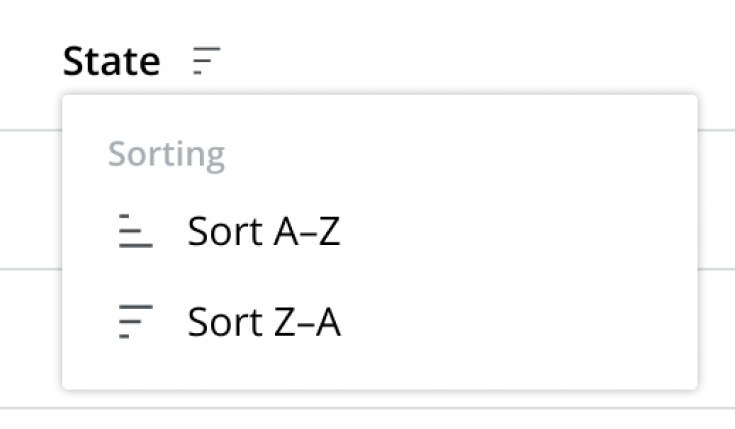Click the Sorting section heading
Viewport: 735px width, 429px height.
[166, 155]
